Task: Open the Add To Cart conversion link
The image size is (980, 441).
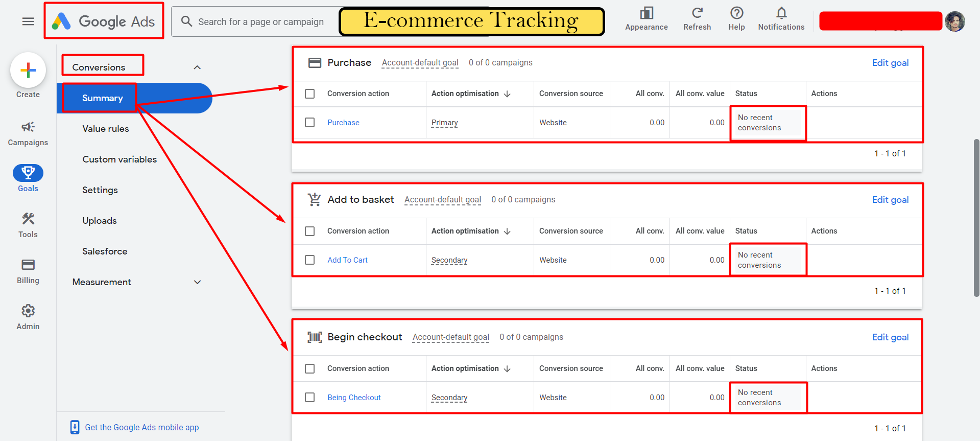Action: pyautogui.click(x=347, y=260)
